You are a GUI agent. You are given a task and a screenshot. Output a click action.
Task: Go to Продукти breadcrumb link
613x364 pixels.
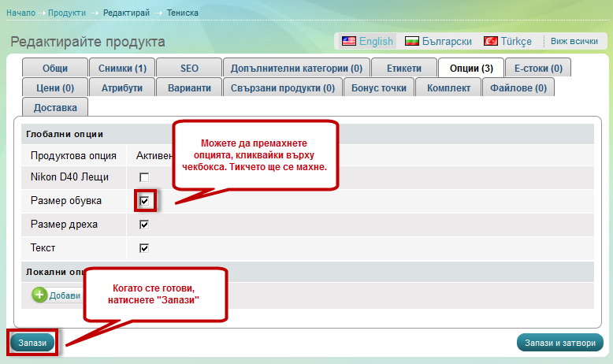click(67, 13)
